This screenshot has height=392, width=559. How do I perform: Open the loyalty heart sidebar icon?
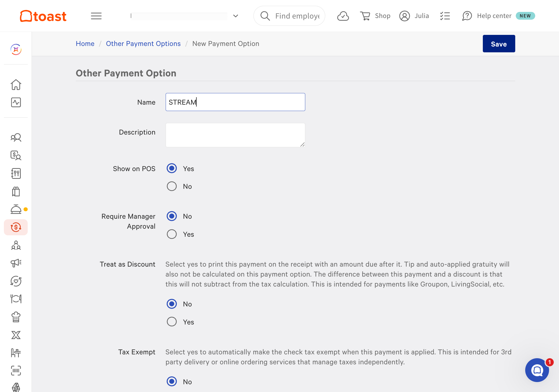tap(16, 281)
